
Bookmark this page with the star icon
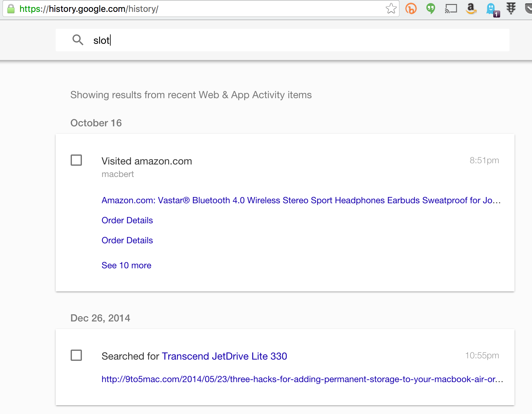click(x=391, y=9)
